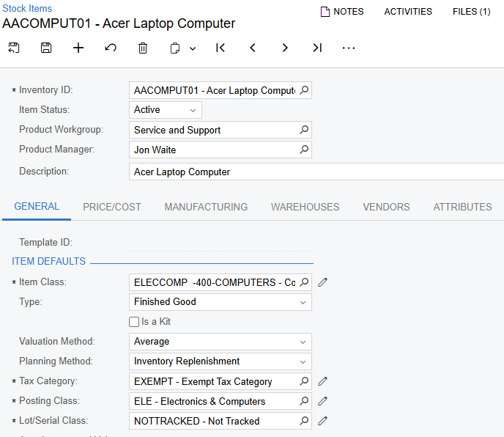Screen dimensions: 504x437
Task: Click the Item Defaults section header
Action: click(49, 261)
